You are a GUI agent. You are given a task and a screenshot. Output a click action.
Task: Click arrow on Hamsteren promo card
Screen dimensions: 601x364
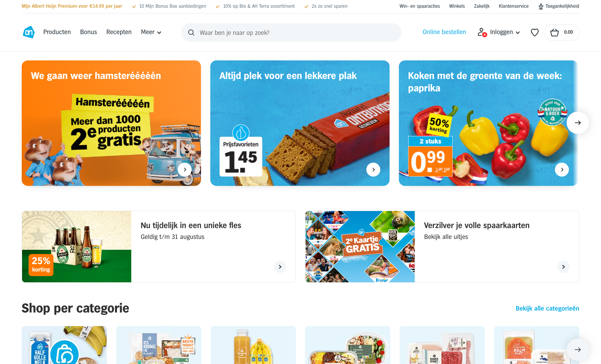pos(185,170)
